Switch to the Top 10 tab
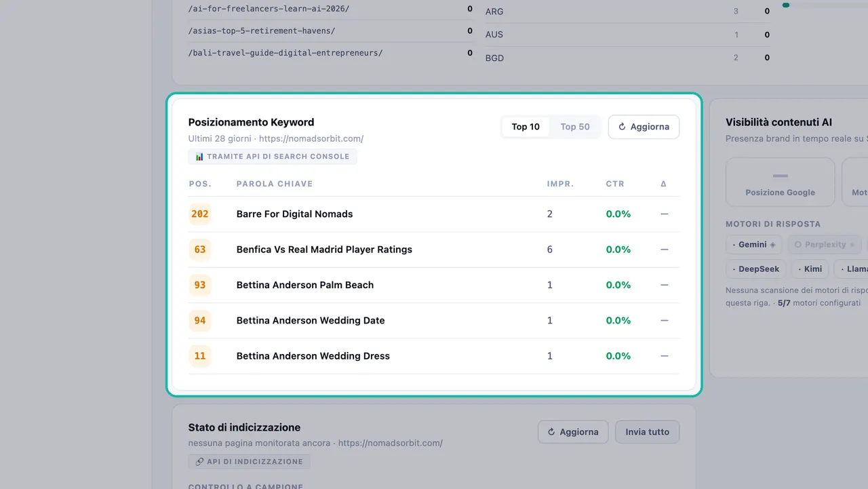The width and height of the screenshot is (868, 489). [x=526, y=127]
